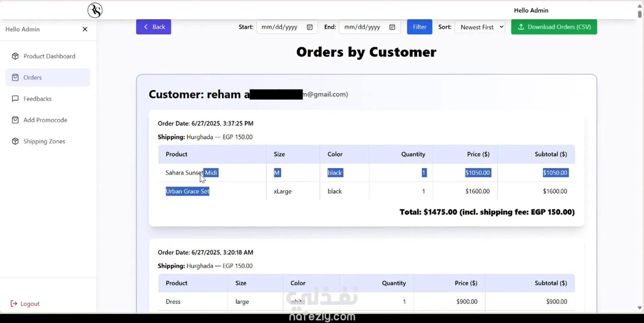Click the scrollbar down arrow
The image size is (644, 323).
coord(640,308)
